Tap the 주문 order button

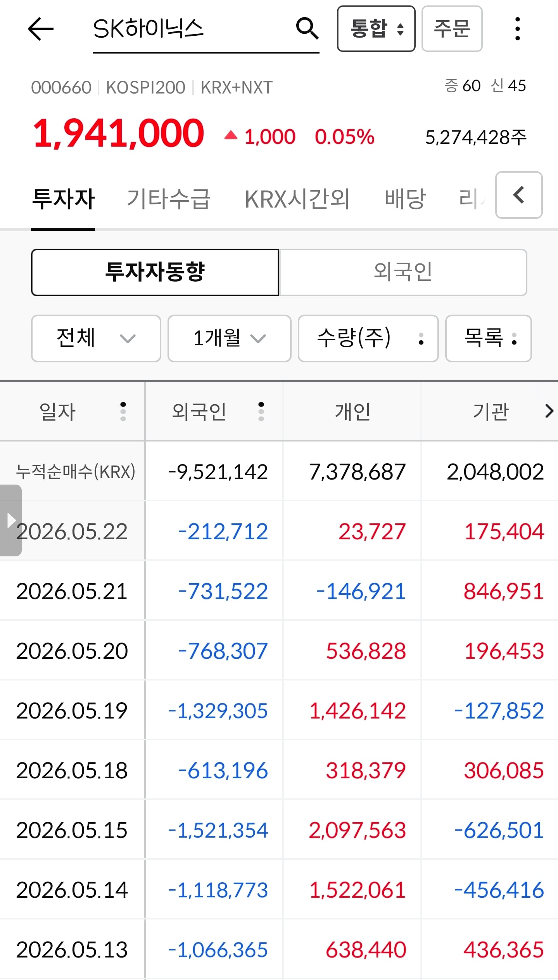[x=452, y=29]
